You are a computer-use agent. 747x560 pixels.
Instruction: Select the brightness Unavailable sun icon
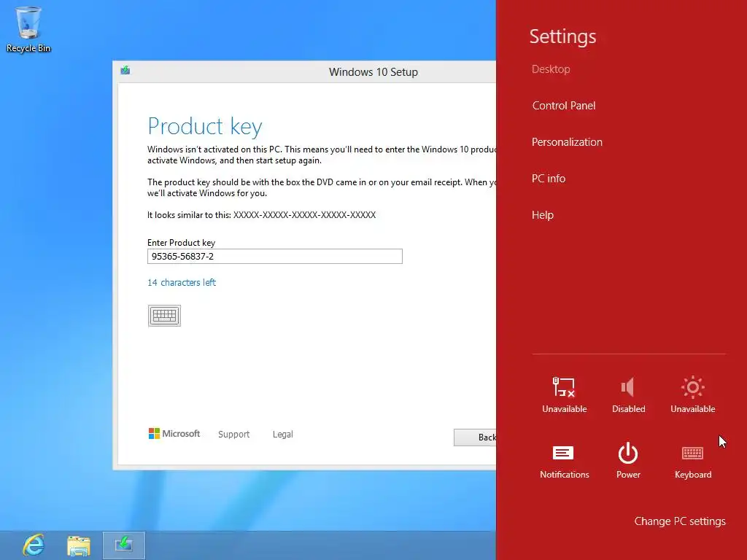(x=693, y=394)
